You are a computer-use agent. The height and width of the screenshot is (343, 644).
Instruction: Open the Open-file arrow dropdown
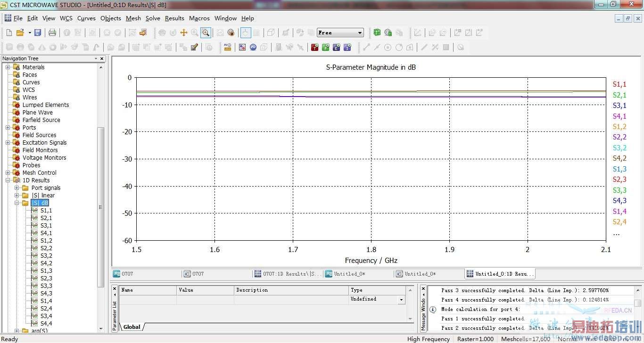point(29,33)
